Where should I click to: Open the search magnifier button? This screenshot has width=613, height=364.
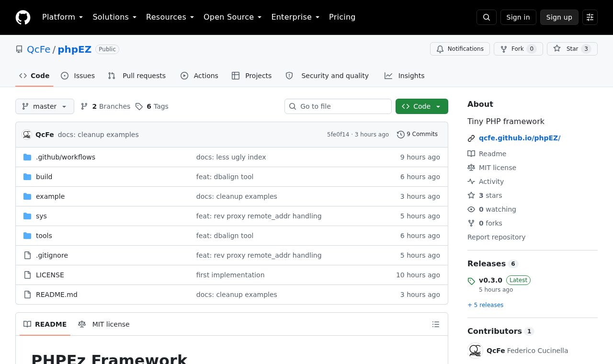coord(487,17)
